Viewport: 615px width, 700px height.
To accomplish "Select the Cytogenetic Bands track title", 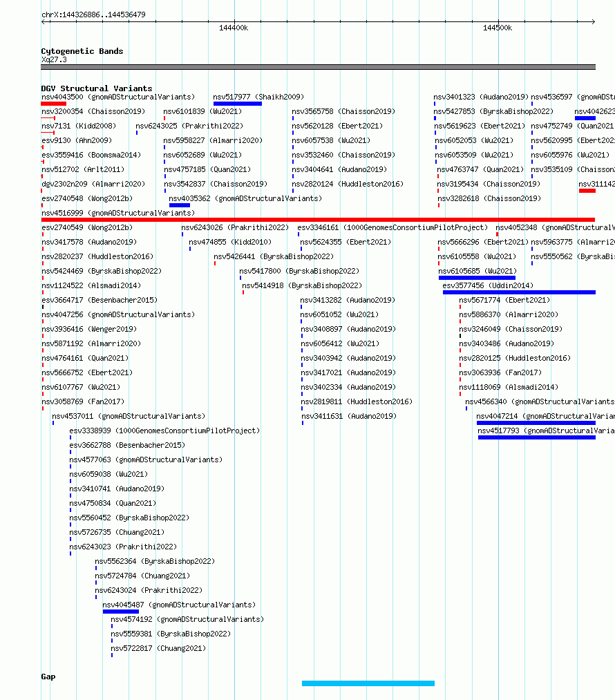I will click(x=82, y=51).
